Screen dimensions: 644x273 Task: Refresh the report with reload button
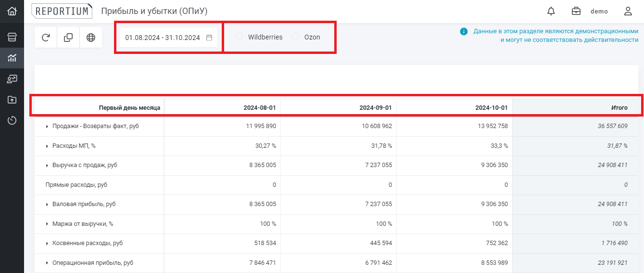(x=46, y=38)
